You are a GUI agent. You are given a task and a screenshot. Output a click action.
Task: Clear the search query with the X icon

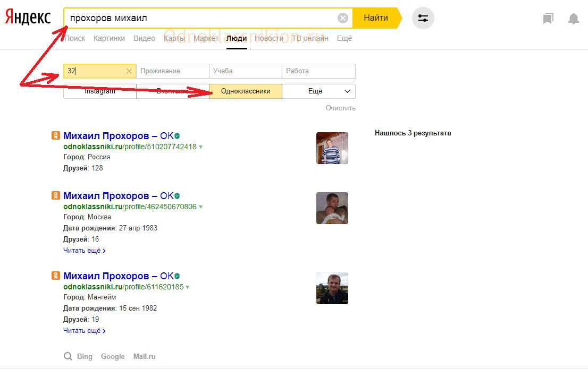[x=343, y=18]
